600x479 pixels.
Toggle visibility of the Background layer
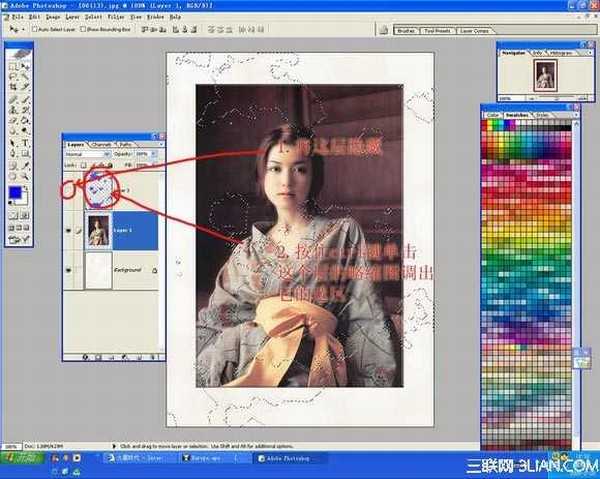[x=69, y=271]
